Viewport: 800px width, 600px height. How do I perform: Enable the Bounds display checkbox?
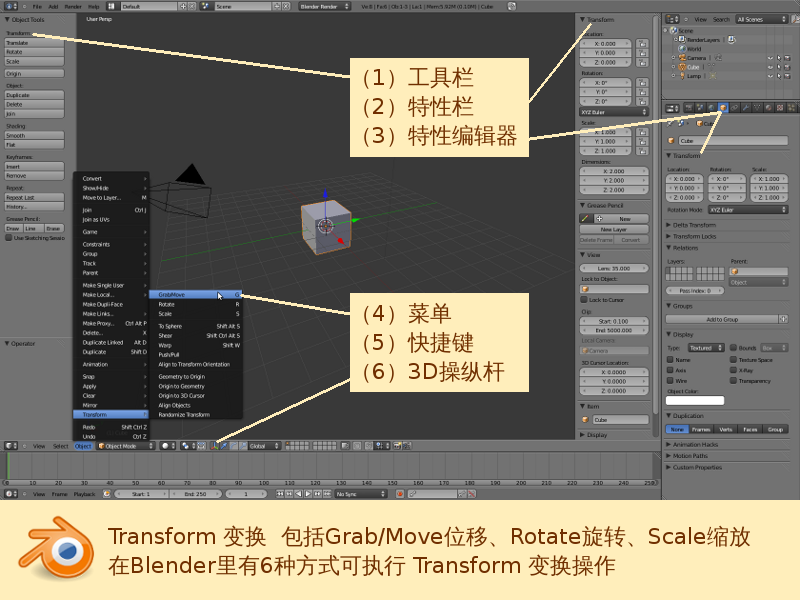[x=733, y=347]
